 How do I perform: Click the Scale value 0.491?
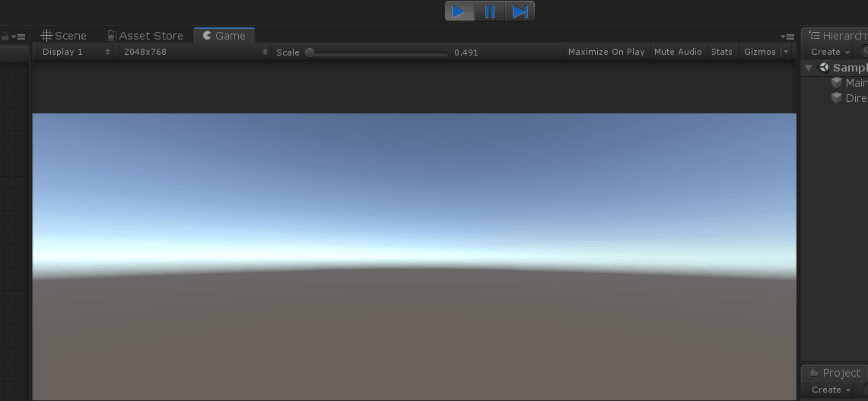pyautogui.click(x=466, y=53)
